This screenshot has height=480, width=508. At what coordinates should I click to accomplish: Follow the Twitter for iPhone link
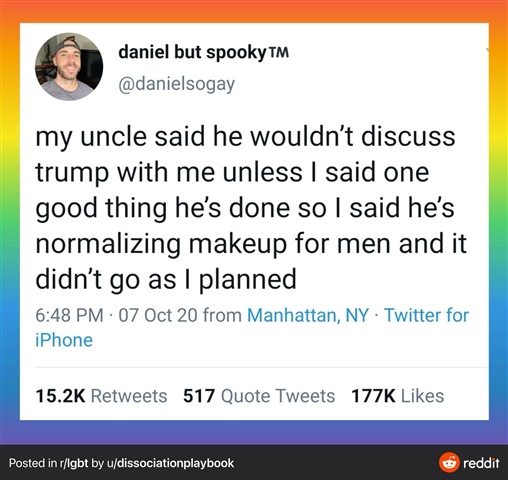tap(252, 327)
